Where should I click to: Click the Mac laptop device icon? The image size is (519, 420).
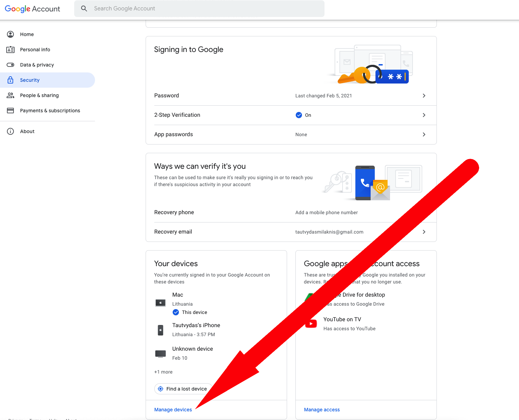click(x=161, y=303)
